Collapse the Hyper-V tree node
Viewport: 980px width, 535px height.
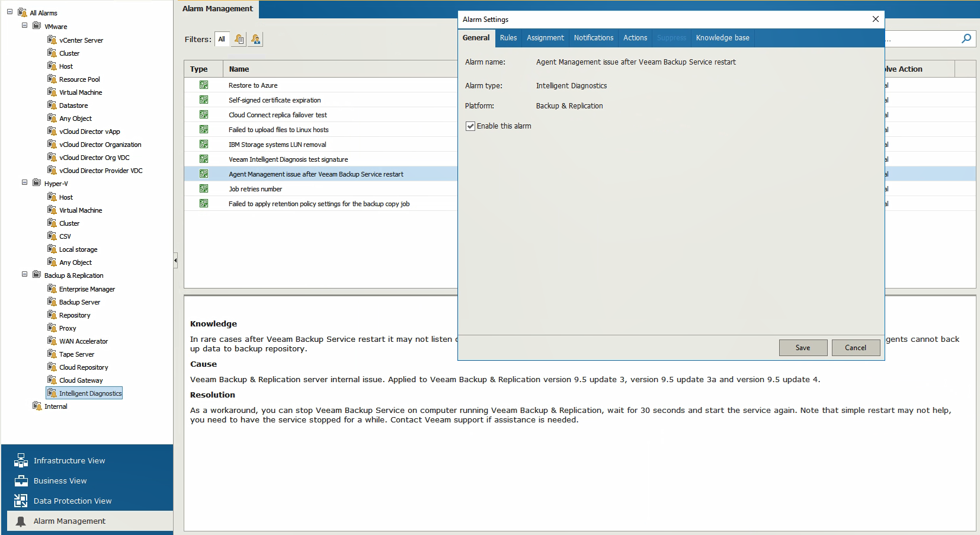click(x=25, y=182)
